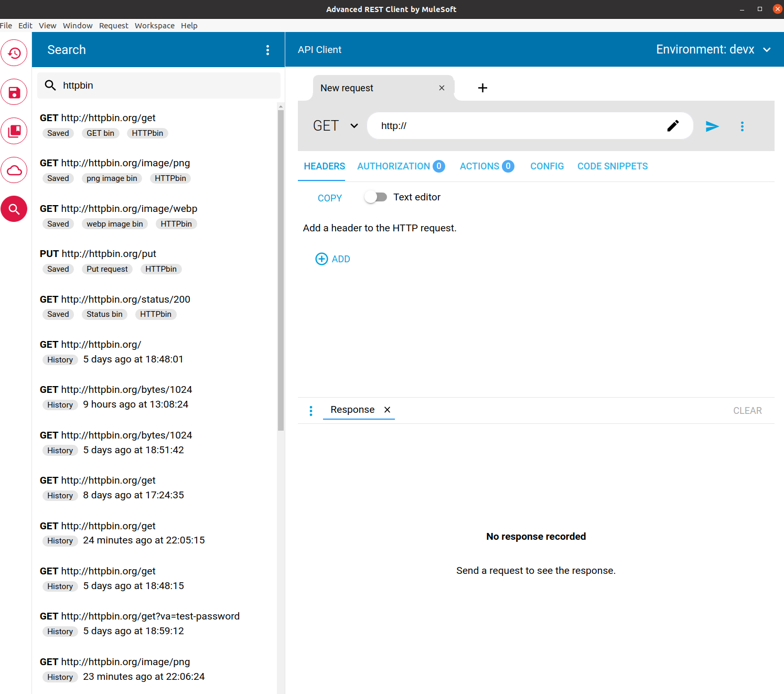784x694 pixels.
Task: Switch to the CODE SNIPPETS tab
Action: pos(613,166)
